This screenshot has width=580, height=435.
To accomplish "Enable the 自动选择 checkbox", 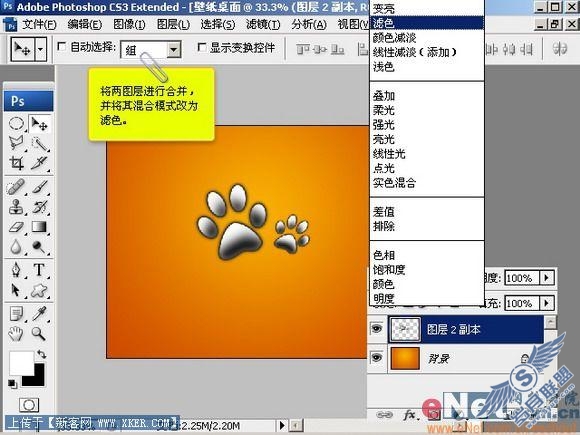I will (x=62, y=47).
